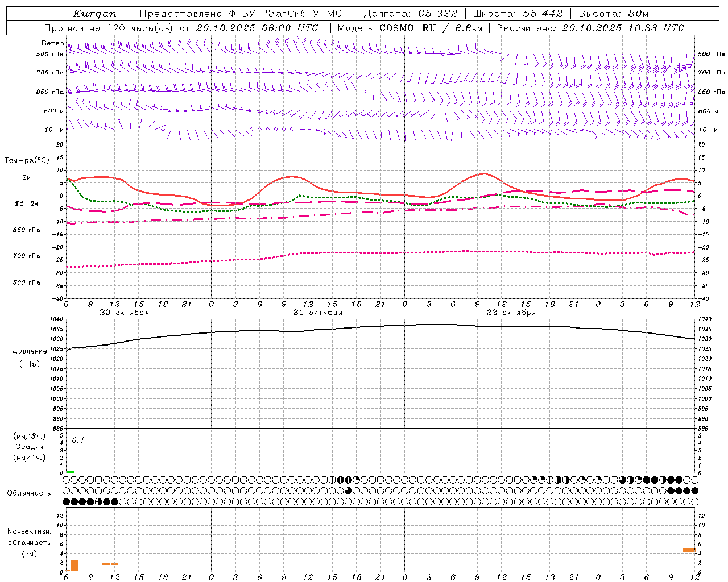Image resolution: width=728 pixels, height=582 pixels.
Task: Click the "500 м" wind level label on the left
Action: point(53,111)
